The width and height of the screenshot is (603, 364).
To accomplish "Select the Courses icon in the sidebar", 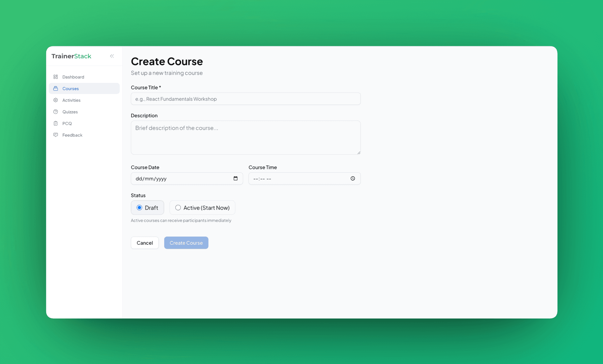I will click(x=56, y=88).
